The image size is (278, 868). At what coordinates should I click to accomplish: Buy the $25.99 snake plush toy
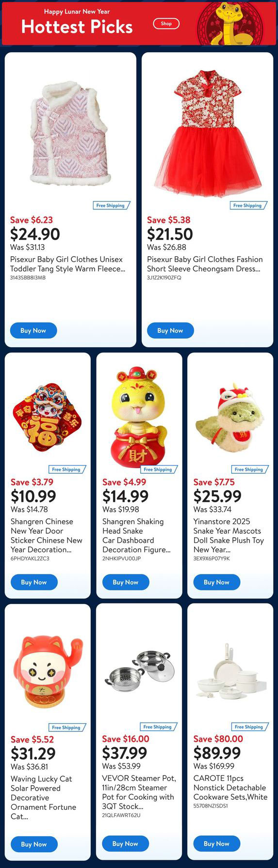pyautogui.click(x=217, y=582)
